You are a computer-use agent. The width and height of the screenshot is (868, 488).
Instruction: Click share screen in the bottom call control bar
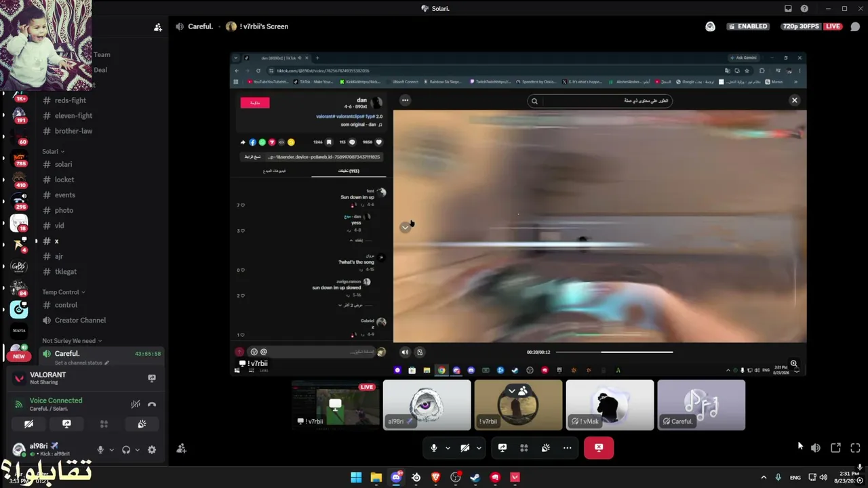click(502, 447)
